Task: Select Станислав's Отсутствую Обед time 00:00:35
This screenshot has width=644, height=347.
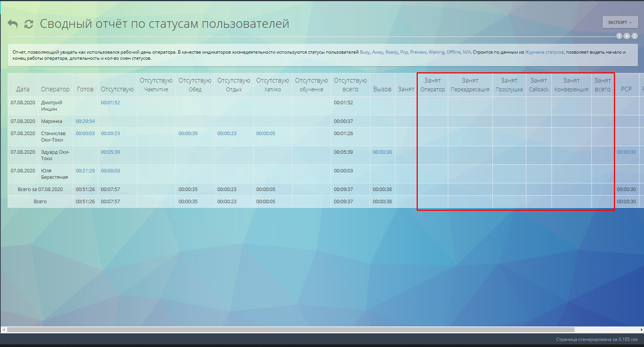Action: (188, 134)
